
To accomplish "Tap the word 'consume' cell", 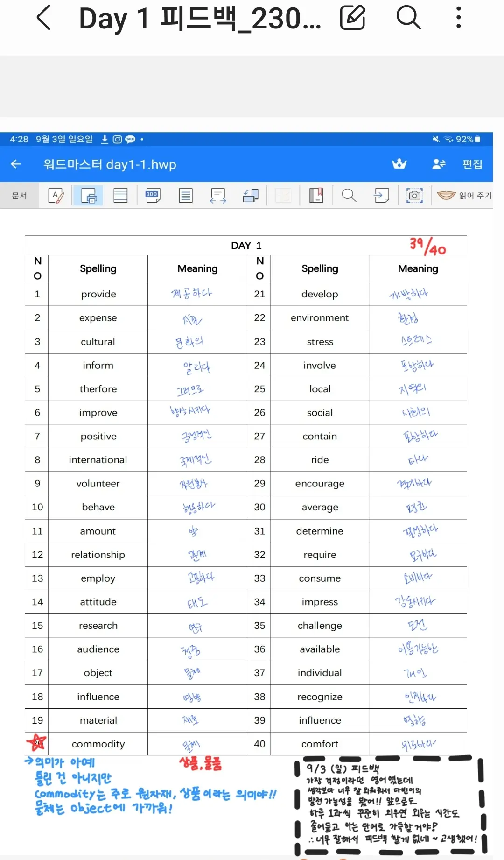I will pos(320,578).
